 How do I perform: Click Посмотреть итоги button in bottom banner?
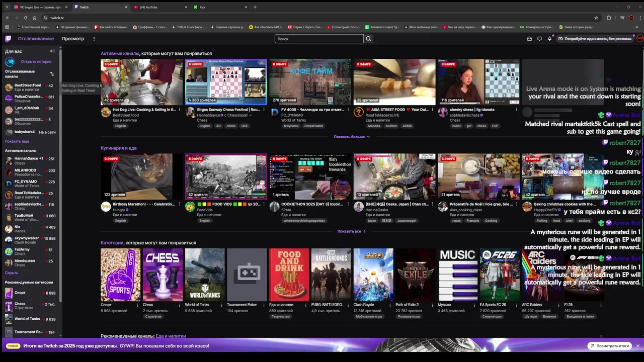[610, 346]
